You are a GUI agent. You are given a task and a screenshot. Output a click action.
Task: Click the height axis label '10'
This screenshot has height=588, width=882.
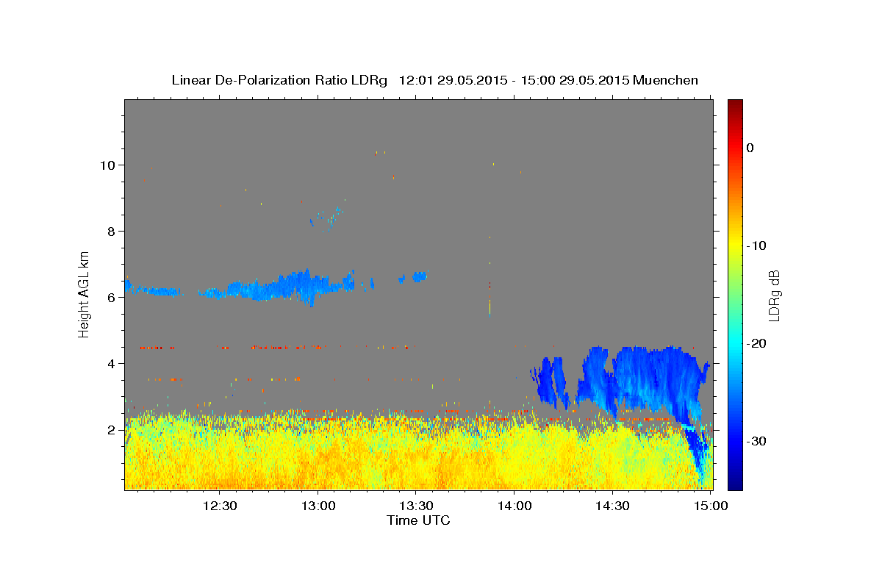(109, 165)
